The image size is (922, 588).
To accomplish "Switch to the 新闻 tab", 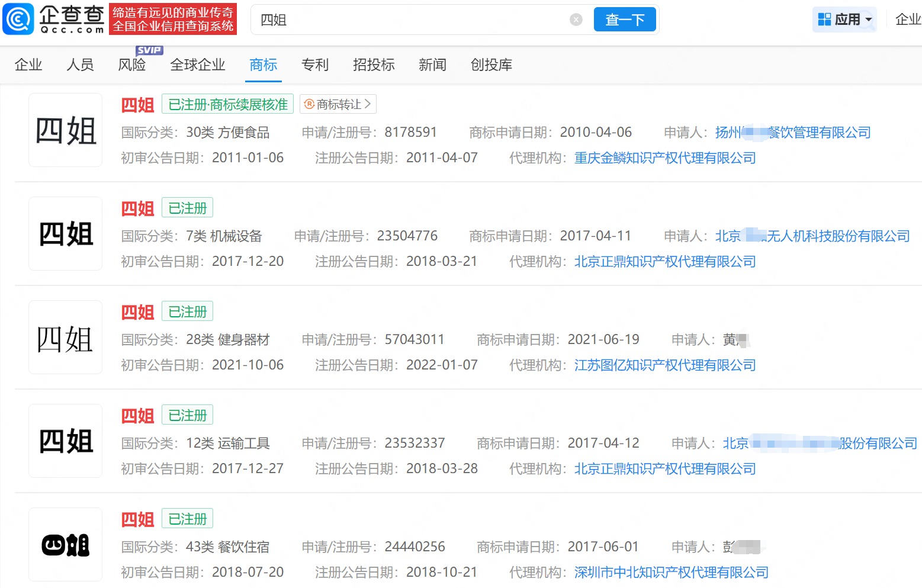I will (432, 65).
